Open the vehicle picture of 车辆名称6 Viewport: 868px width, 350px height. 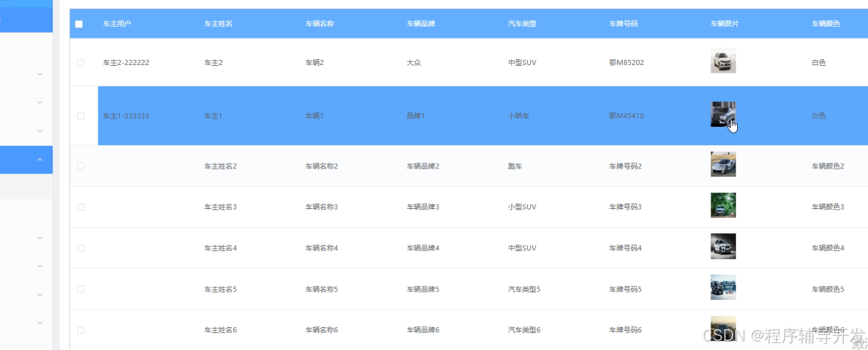click(723, 328)
